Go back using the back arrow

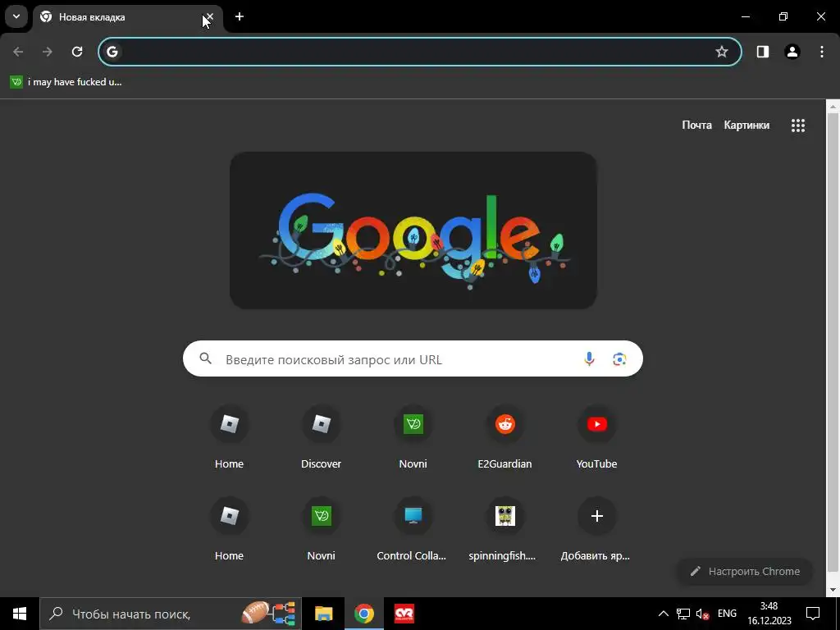18,52
